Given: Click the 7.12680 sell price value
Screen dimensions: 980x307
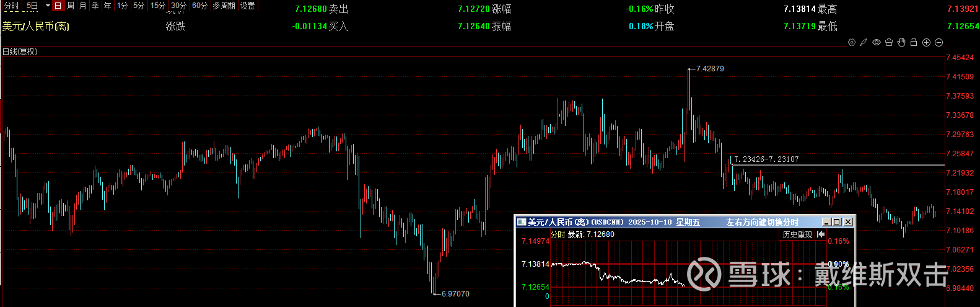Looking at the screenshot, I should tap(311, 9).
